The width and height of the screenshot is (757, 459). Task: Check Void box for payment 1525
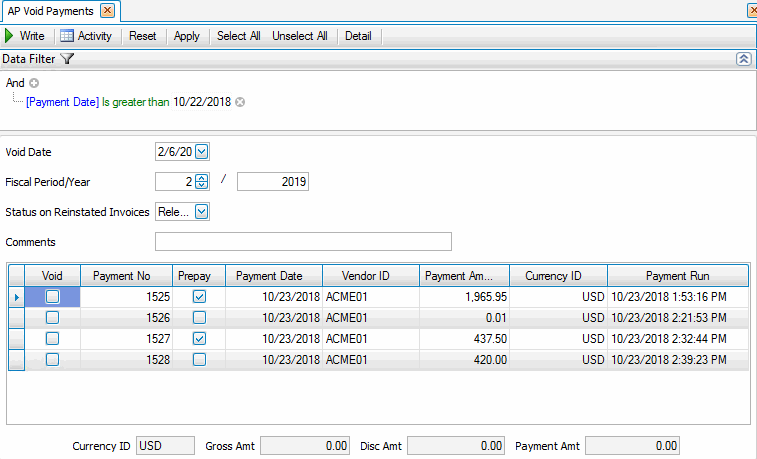point(52,297)
